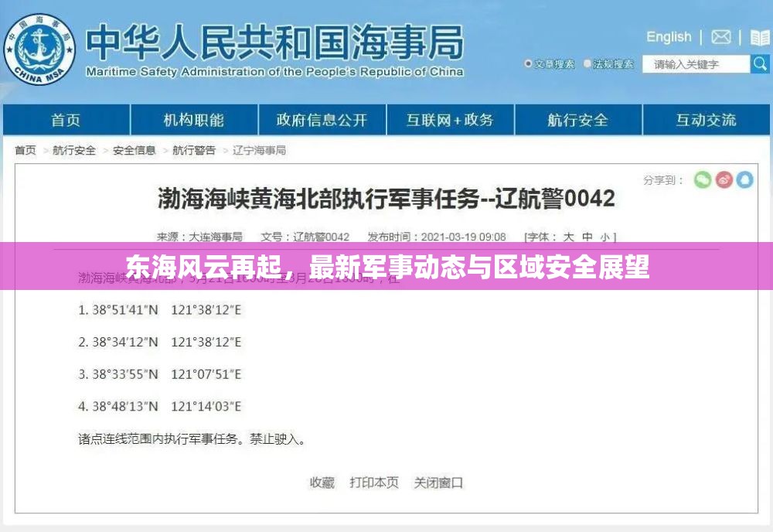The height and width of the screenshot is (532, 773).
Task: Click the 收藏 bookmark link
Action: tap(322, 483)
